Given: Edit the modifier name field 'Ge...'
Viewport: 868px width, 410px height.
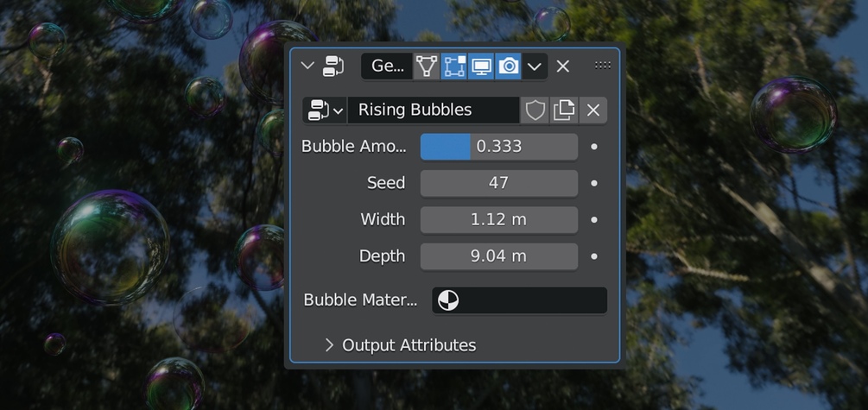Looking at the screenshot, I should point(386,66).
